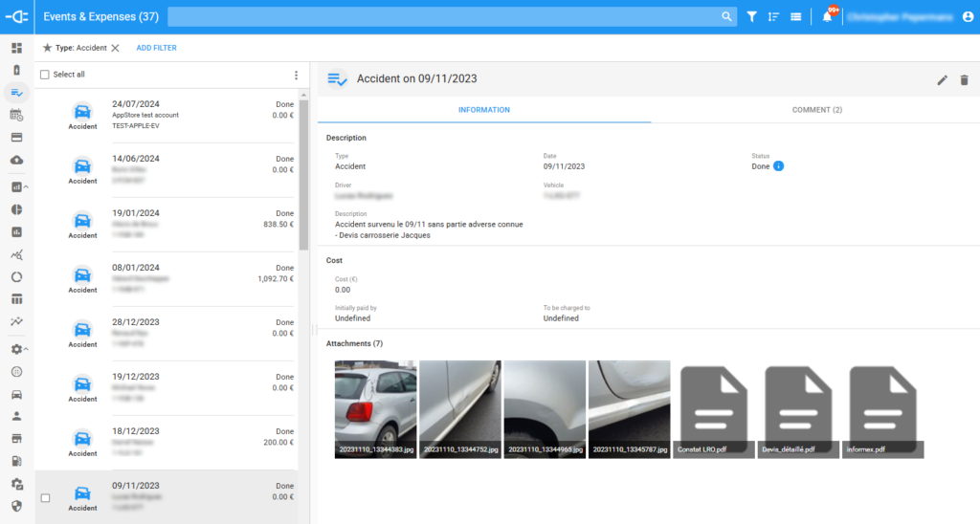Viewport: 980px width, 524px height.
Task: Click the ADD FILTER button
Action: (156, 48)
